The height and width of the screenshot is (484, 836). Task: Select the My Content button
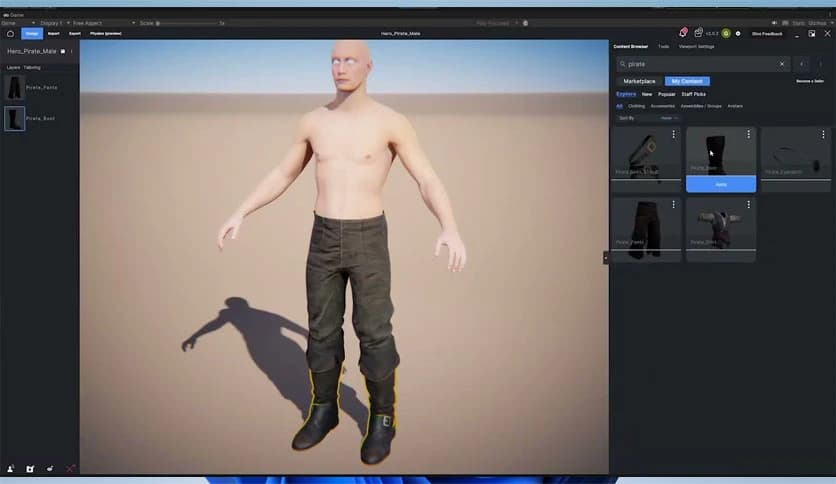(687, 81)
